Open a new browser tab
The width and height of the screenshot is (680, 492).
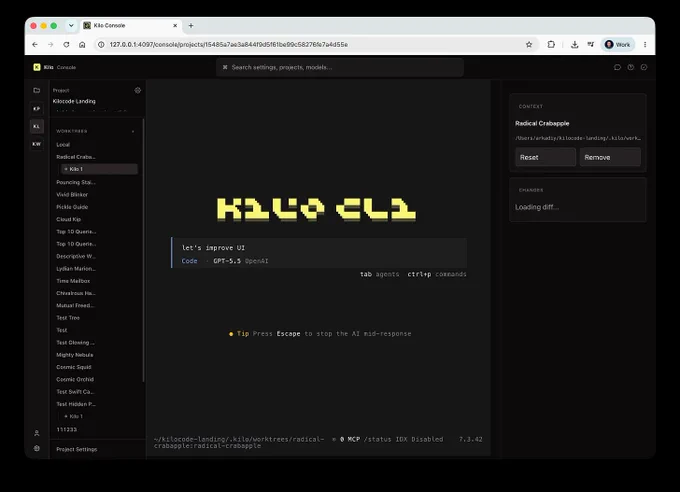pos(191,26)
